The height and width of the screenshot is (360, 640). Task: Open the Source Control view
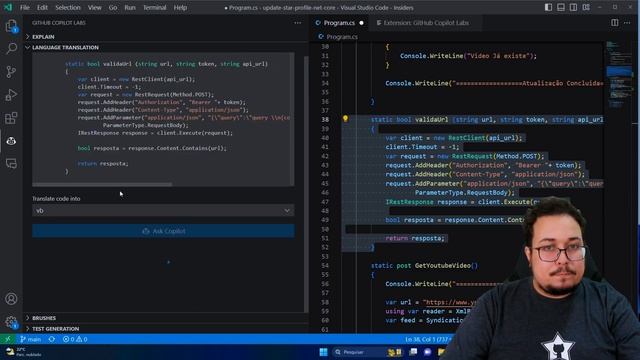click(x=11, y=72)
